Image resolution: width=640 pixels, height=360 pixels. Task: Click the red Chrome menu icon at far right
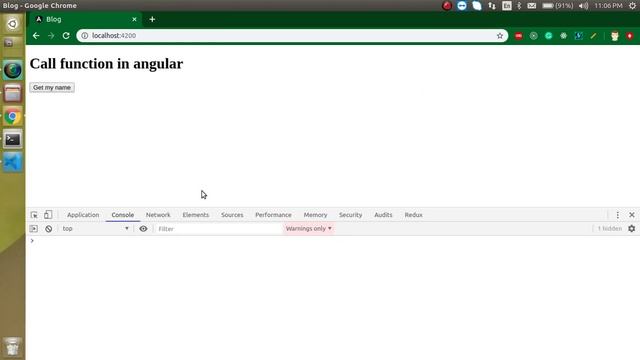630,36
